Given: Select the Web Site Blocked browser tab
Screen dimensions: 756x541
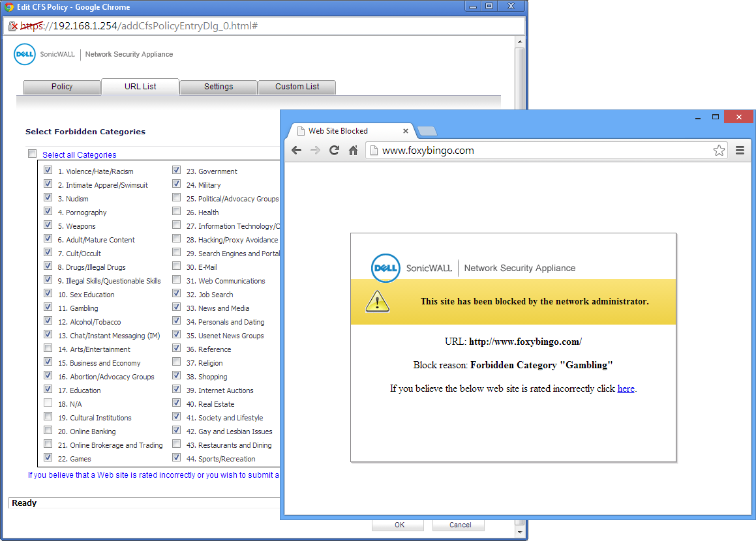Looking at the screenshot, I should coord(352,131).
